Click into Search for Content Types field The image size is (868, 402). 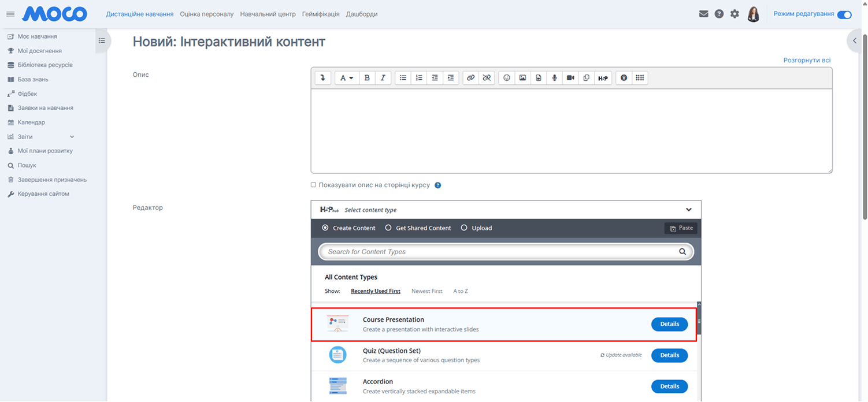click(x=500, y=252)
